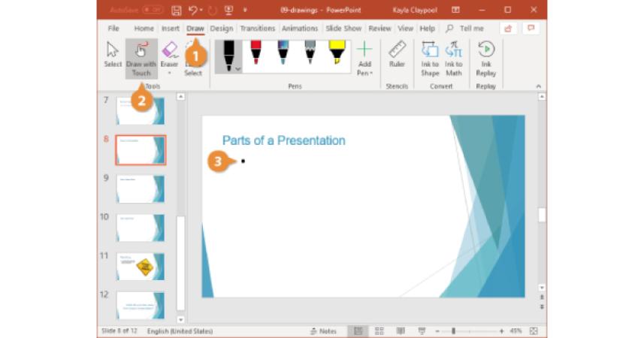Image resolution: width=644 pixels, height=338 pixels.
Task: Click the zoom slider handle
Action: click(453, 331)
